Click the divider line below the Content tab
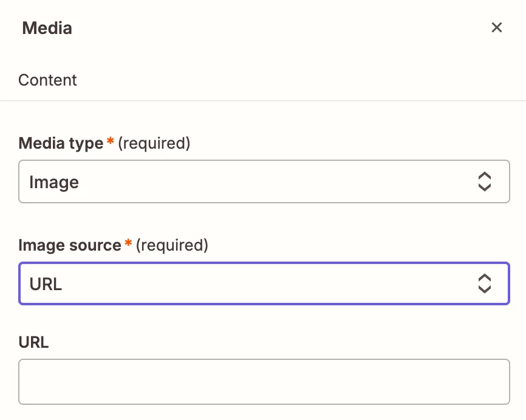526x420 pixels. pos(263,100)
